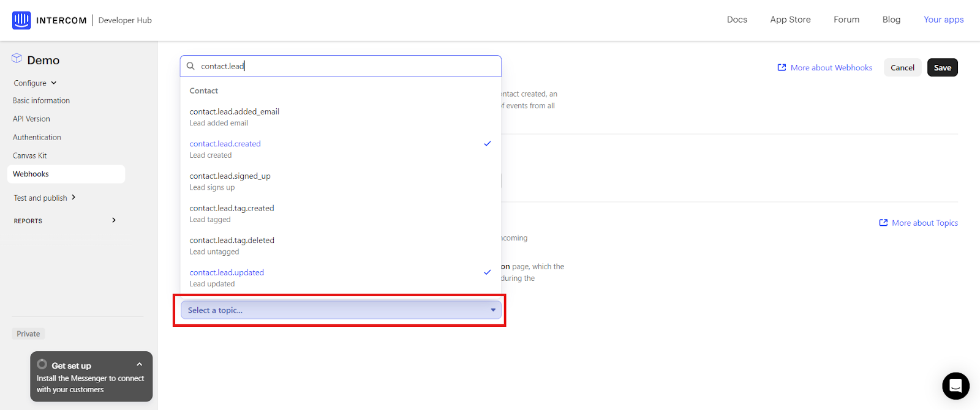980x410 pixels.
Task: Click the Cancel button
Action: [x=902, y=67]
